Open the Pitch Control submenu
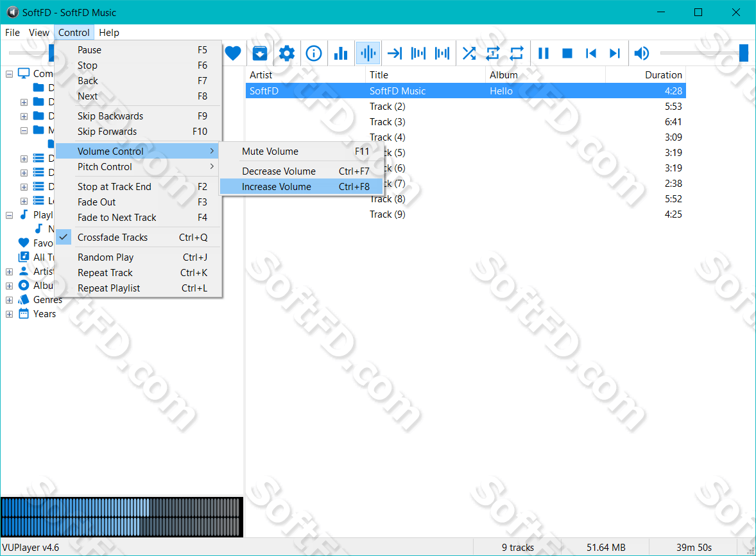The image size is (756, 556). 138,166
